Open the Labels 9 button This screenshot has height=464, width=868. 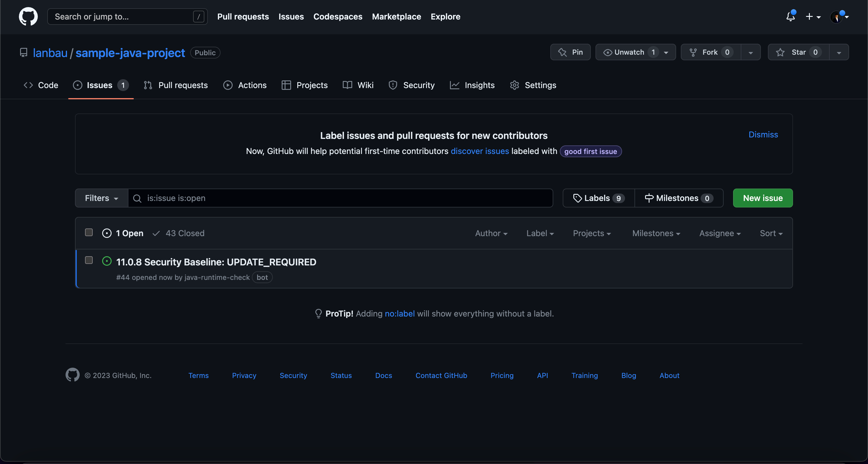[599, 198]
